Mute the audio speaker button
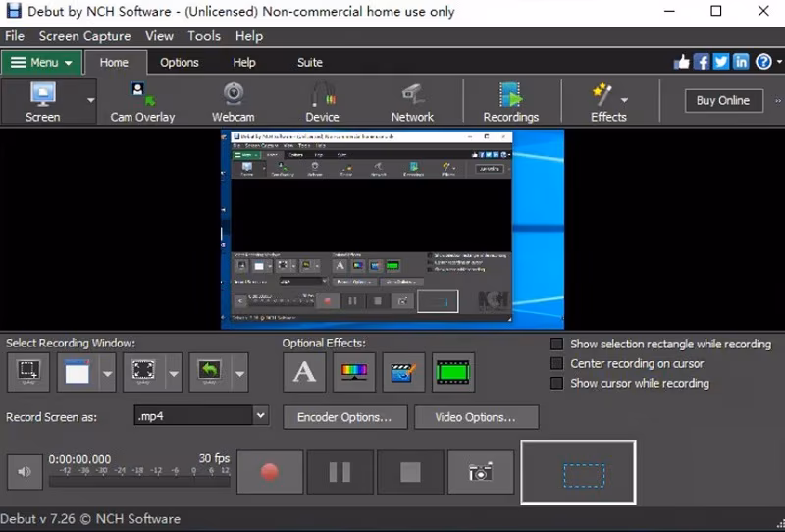785x532 pixels. coord(25,472)
